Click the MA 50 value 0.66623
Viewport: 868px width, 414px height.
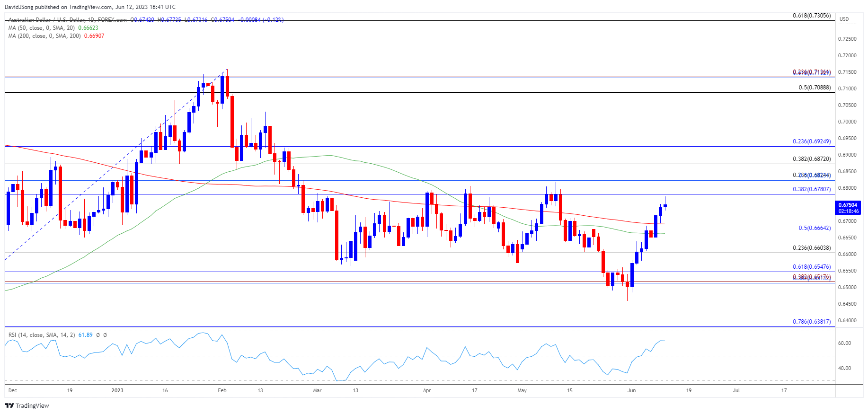click(x=88, y=28)
